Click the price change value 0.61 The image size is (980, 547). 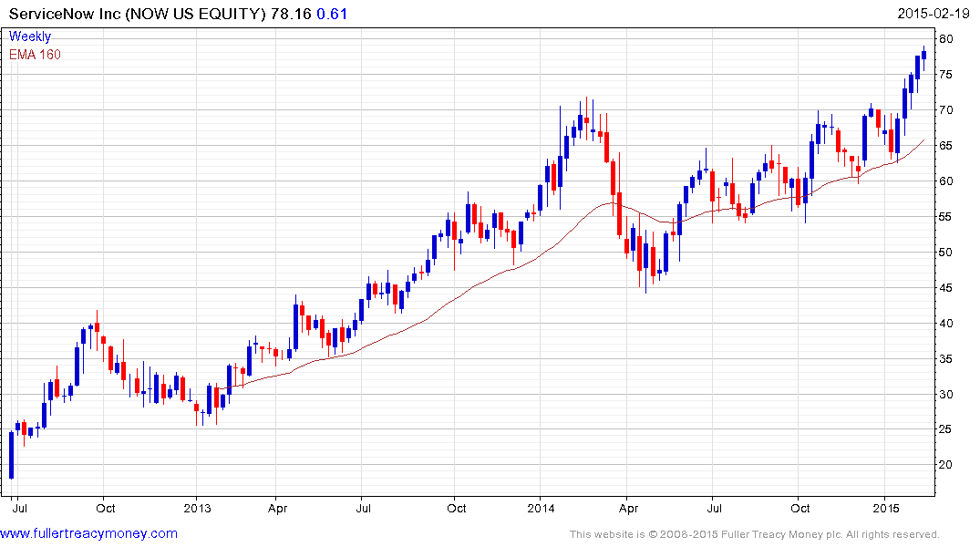(332, 14)
